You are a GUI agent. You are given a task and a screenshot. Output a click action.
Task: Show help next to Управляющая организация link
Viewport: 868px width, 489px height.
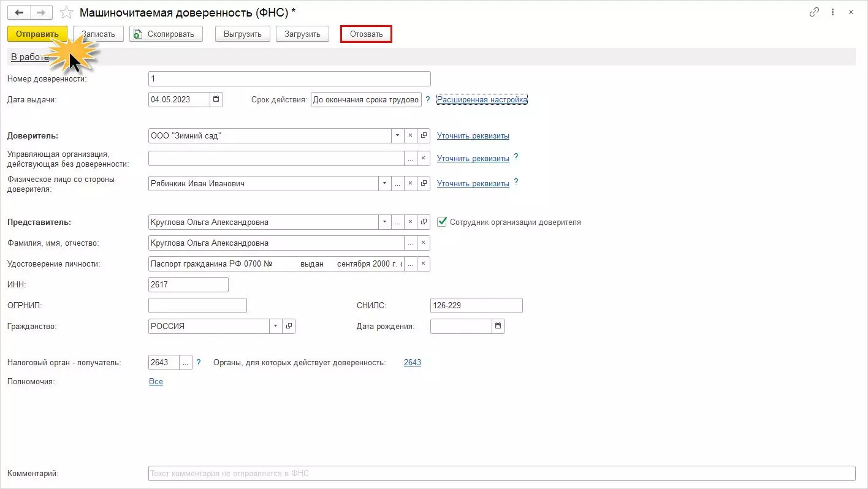point(516,157)
